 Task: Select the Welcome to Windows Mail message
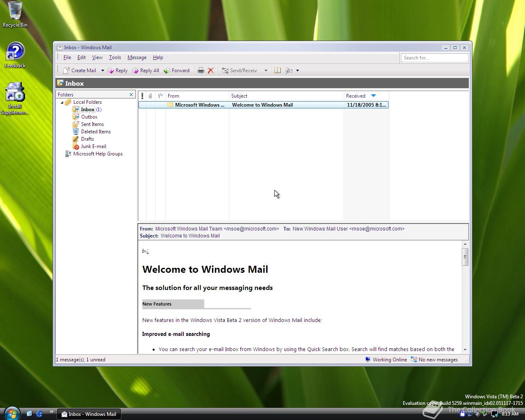[263, 105]
